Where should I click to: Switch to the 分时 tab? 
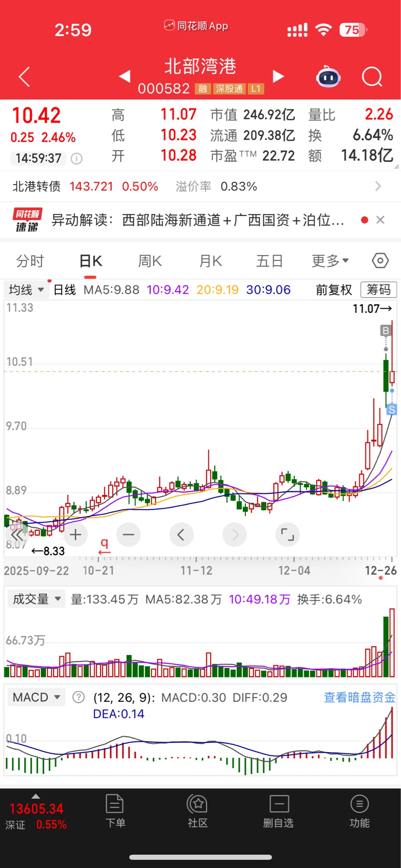coord(30,261)
